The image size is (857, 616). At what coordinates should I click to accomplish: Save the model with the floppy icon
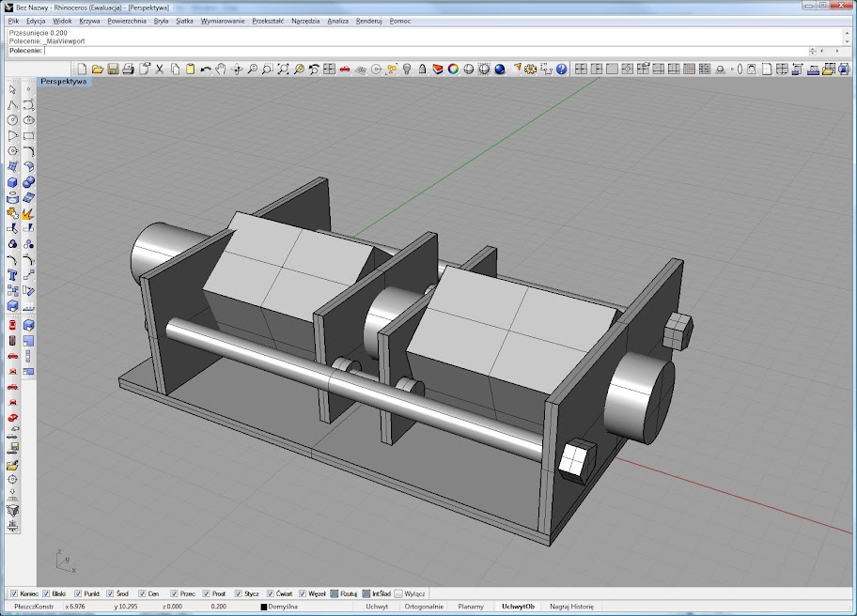(x=113, y=69)
